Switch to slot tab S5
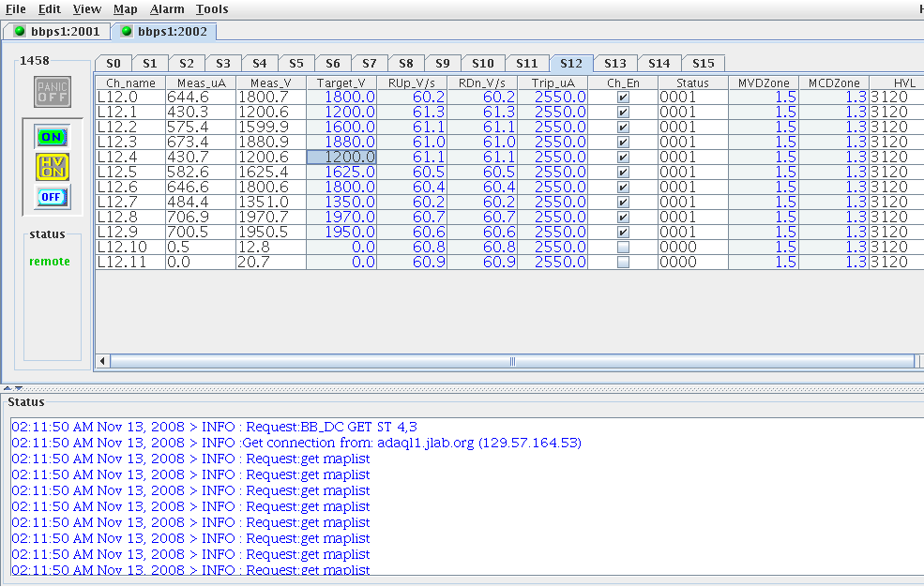 coord(296,63)
